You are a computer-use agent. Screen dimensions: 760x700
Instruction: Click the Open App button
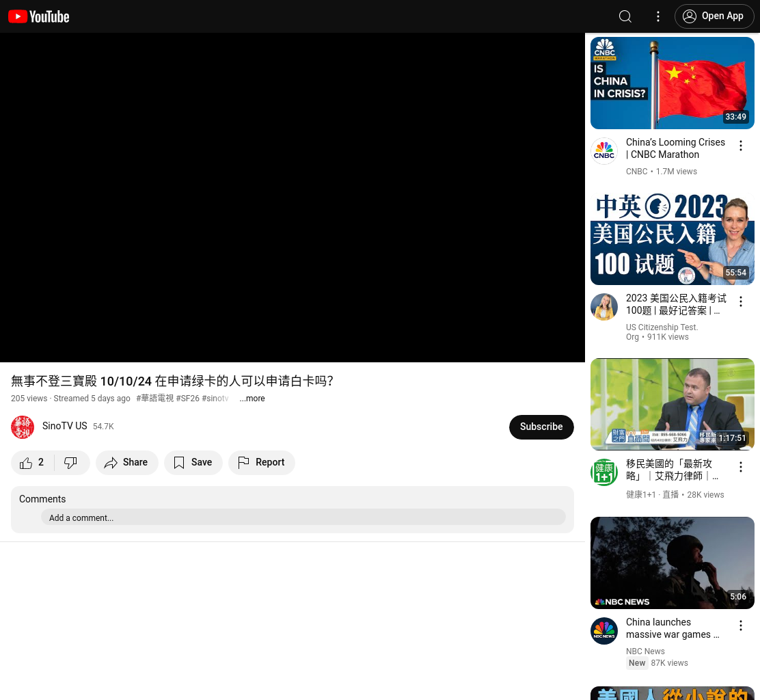pyautogui.click(x=714, y=16)
